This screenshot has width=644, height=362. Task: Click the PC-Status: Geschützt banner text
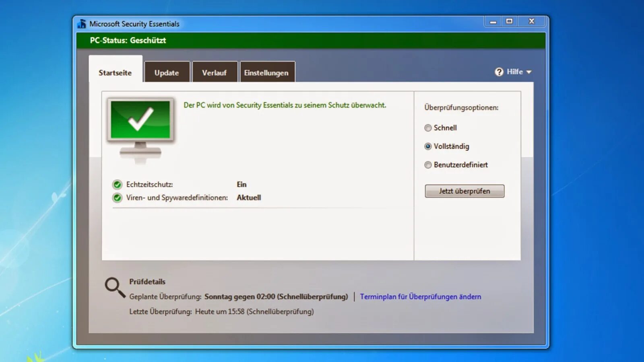pos(128,40)
